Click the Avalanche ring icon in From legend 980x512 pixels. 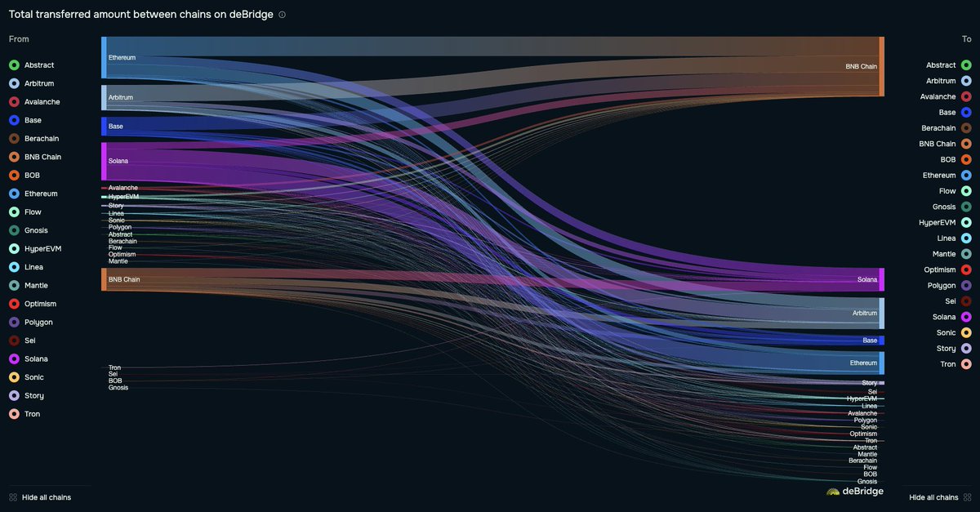(x=14, y=102)
